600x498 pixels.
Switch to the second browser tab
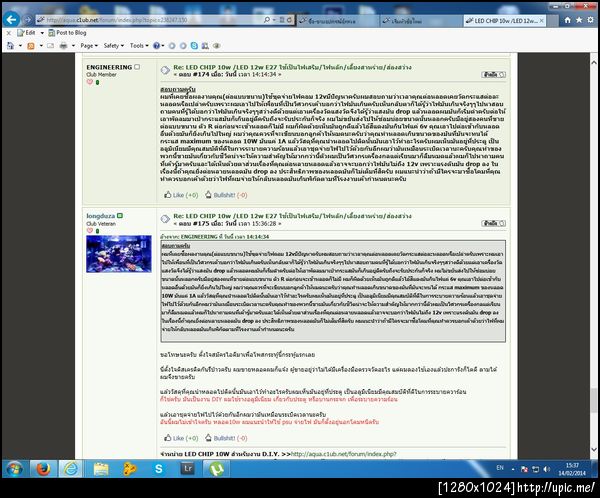pos(421,21)
